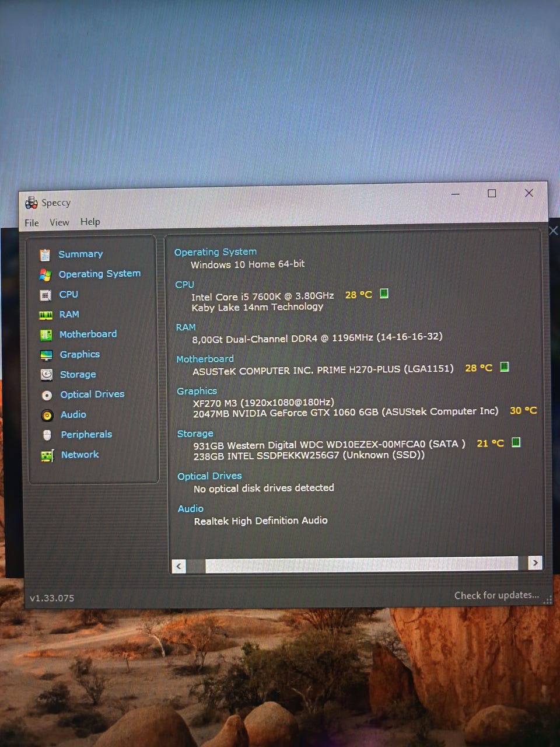Screen dimensions: 560x747
Task: Click the CPU temperature value 28 °C
Action: pyautogui.click(x=358, y=295)
